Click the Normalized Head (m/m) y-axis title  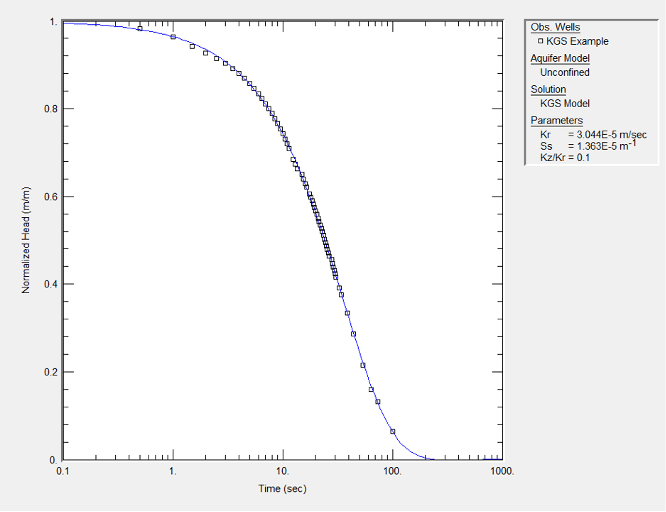click(26, 241)
